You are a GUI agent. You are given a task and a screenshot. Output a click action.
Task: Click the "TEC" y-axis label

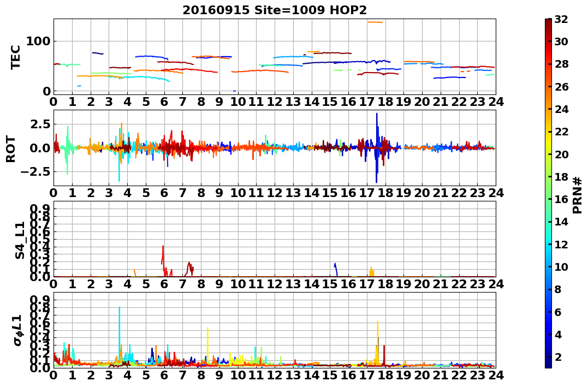15,57
